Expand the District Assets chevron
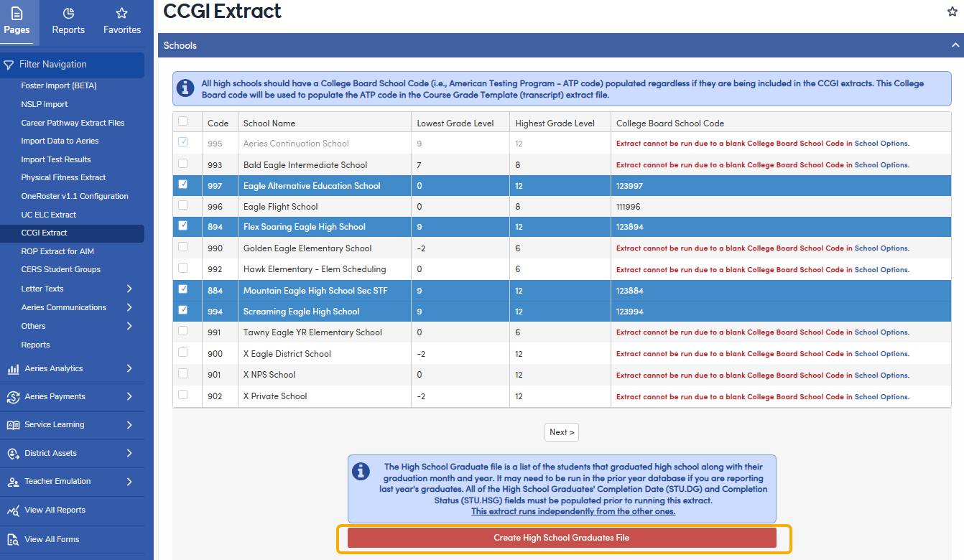 [x=129, y=453]
